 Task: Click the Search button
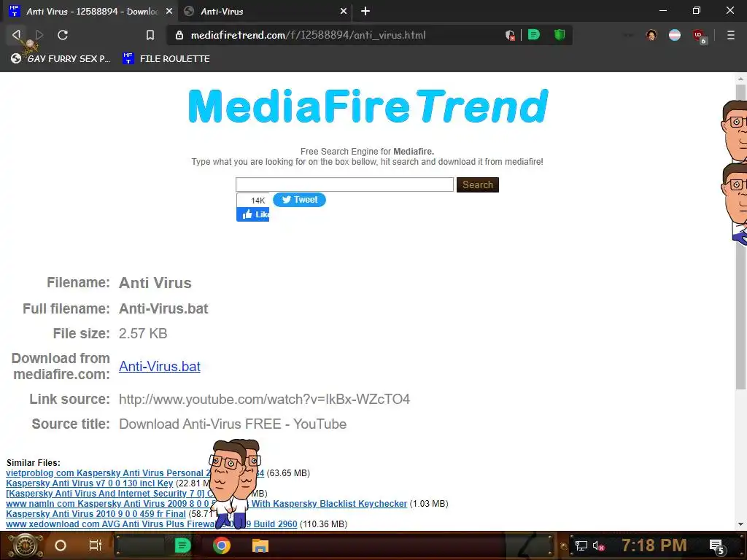pyautogui.click(x=477, y=184)
